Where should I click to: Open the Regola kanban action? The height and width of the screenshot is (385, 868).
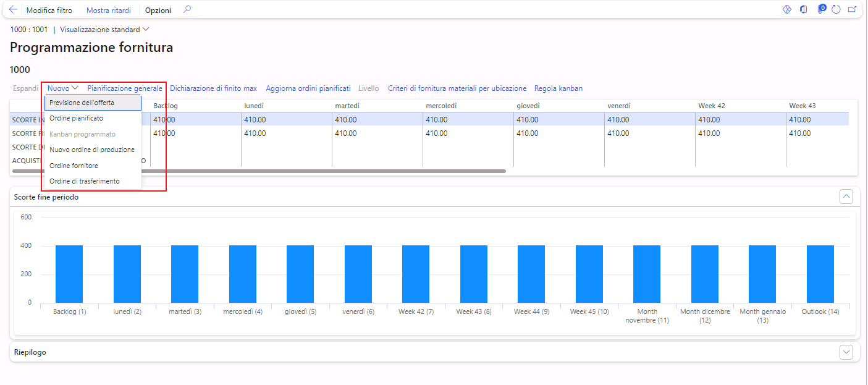pos(558,88)
